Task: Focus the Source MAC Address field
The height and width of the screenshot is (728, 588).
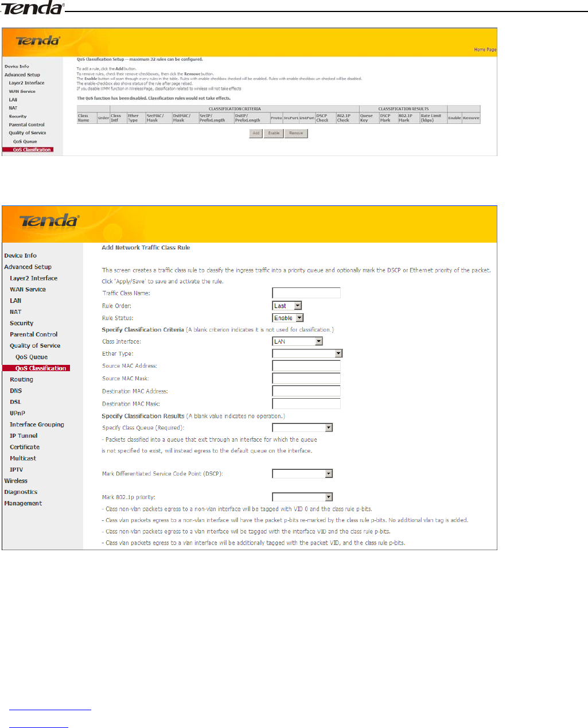Action: pos(306,366)
